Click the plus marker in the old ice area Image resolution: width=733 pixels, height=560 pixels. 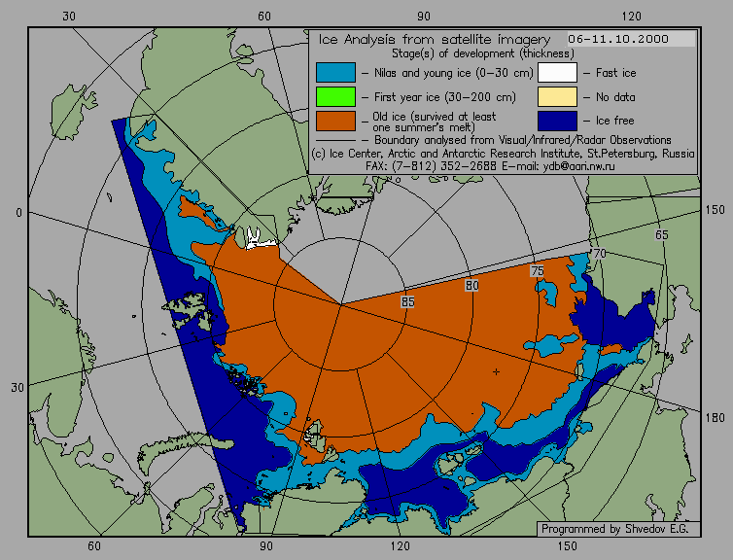tap(496, 371)
